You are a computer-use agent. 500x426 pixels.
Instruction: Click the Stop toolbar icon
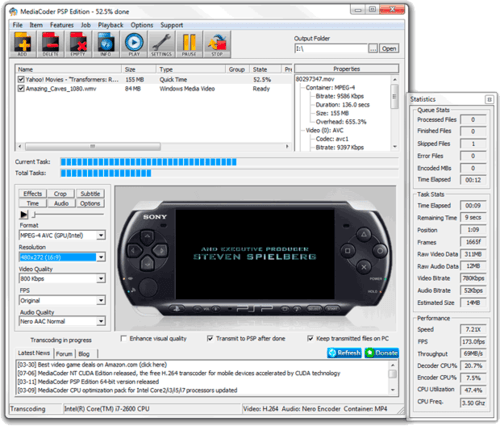[x=217, y=44]
